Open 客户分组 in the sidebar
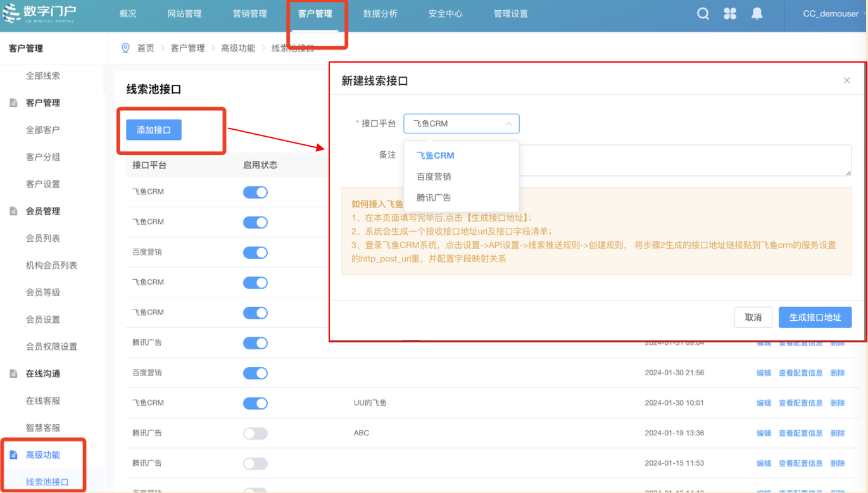Viewport: 868px width, 493px height. pyautogui.click(x=43, y=157)
